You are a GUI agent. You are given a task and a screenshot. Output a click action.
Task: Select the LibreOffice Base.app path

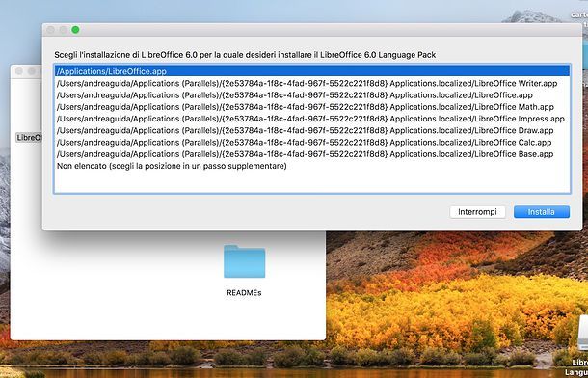pyautogui.click(x=312, y=154)
